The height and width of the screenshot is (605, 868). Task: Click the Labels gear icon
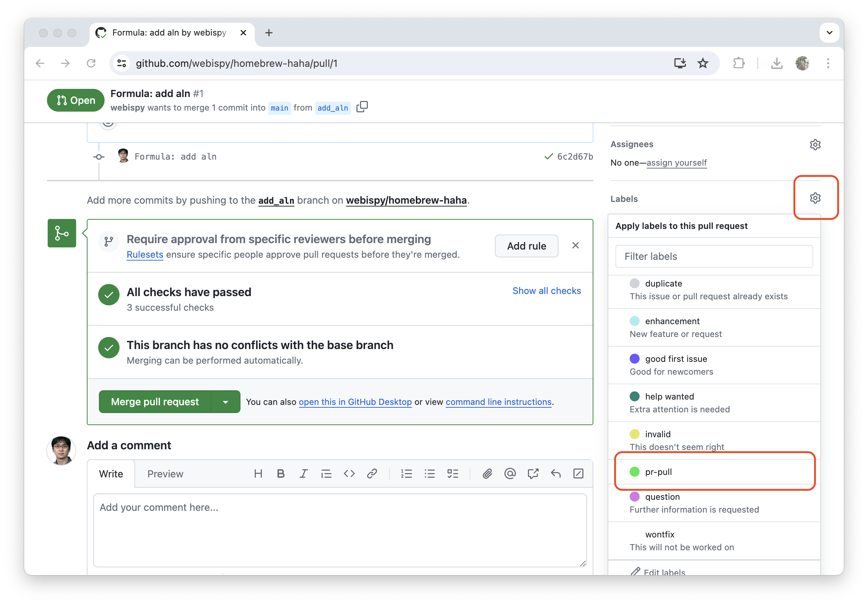click(x=815, y=198)
